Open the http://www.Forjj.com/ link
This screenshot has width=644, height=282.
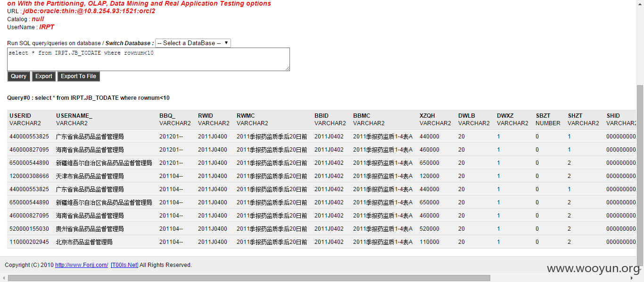tap(82, 265)
